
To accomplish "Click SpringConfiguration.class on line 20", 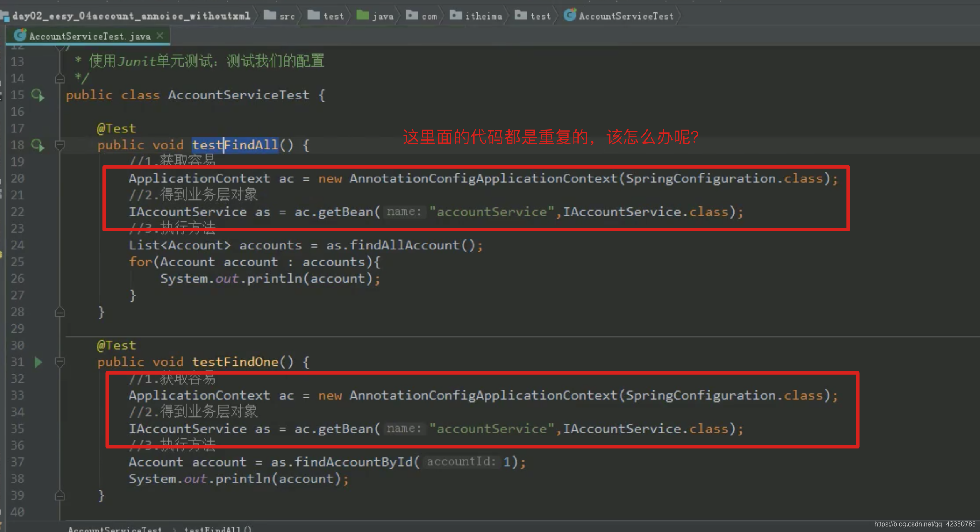I will (x=724, y=179).
